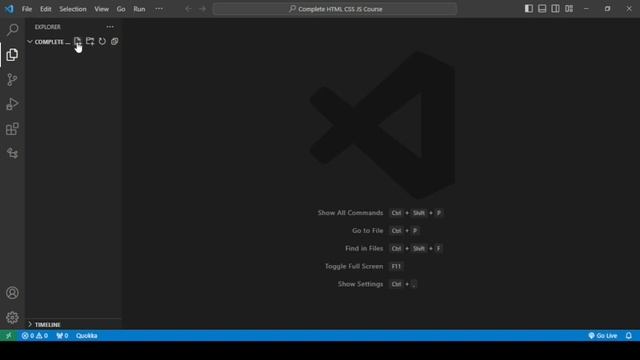Click Show All Commands shortcut text
This screenshot has height=360, width=640.
(350, 213)
